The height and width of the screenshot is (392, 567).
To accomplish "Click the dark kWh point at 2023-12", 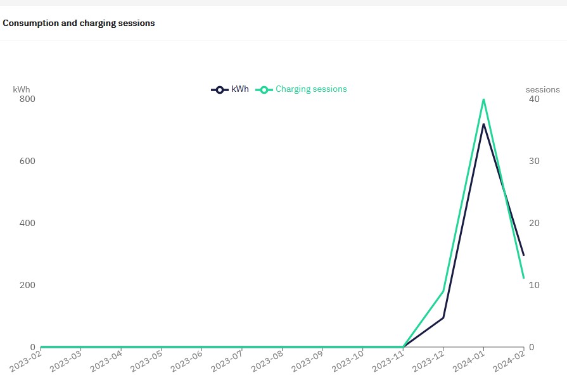I will click(443, 317).
